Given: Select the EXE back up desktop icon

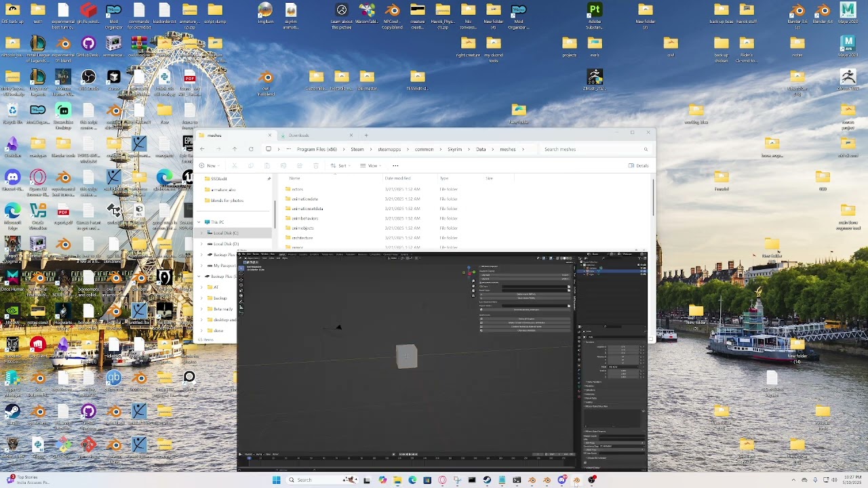Looking at the screenshot, I should pos(12,14).
